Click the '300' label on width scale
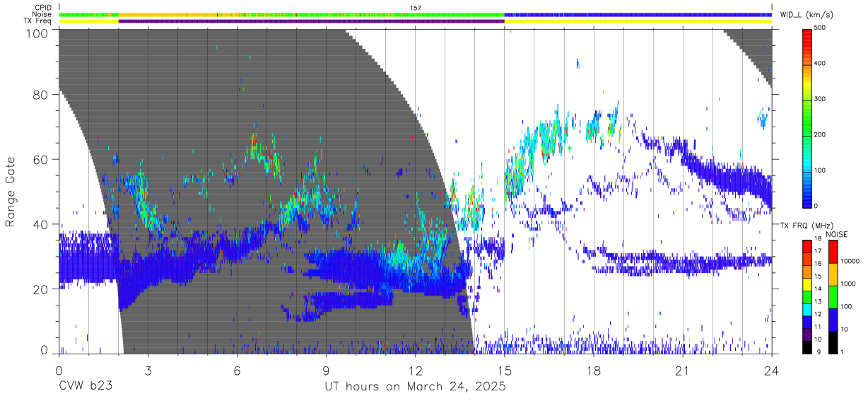Viewport: 868px width, 401px height. (821, 99)
